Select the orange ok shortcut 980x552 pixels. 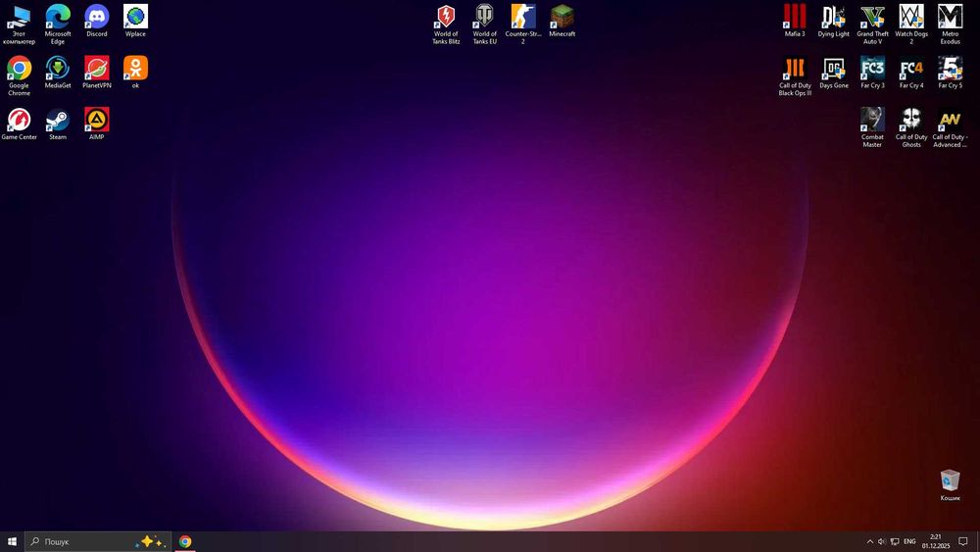pos(135,72)
